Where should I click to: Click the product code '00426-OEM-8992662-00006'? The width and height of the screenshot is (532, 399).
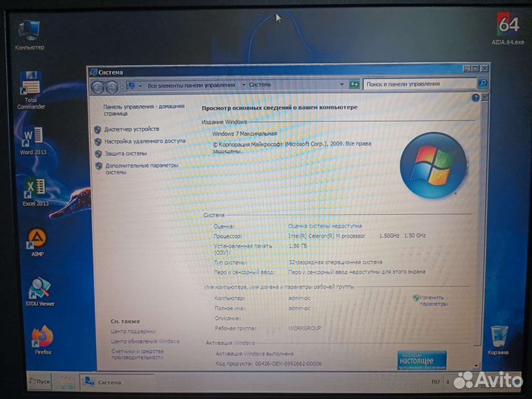click(x=288, y=364)
